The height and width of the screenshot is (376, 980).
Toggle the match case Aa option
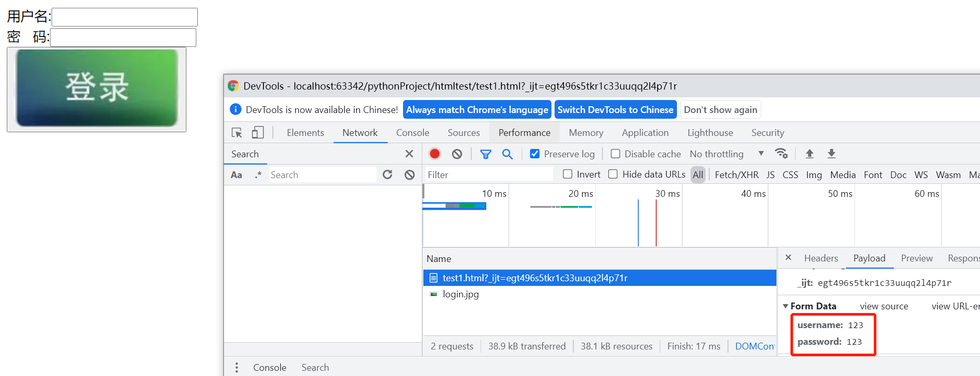point(236,175)
